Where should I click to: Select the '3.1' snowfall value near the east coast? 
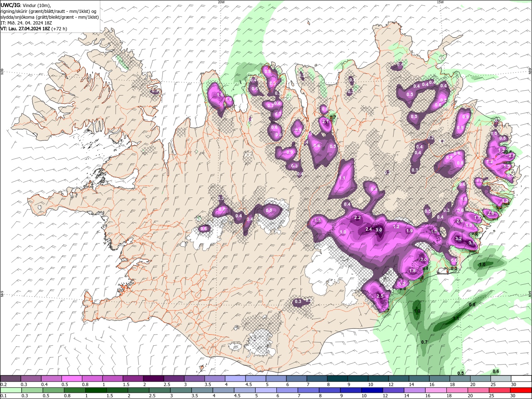pyautogui.click(x=472, y=243)
